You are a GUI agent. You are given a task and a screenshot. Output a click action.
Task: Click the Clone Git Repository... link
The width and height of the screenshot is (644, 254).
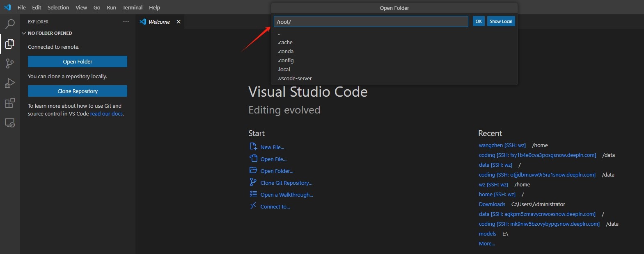286,183
